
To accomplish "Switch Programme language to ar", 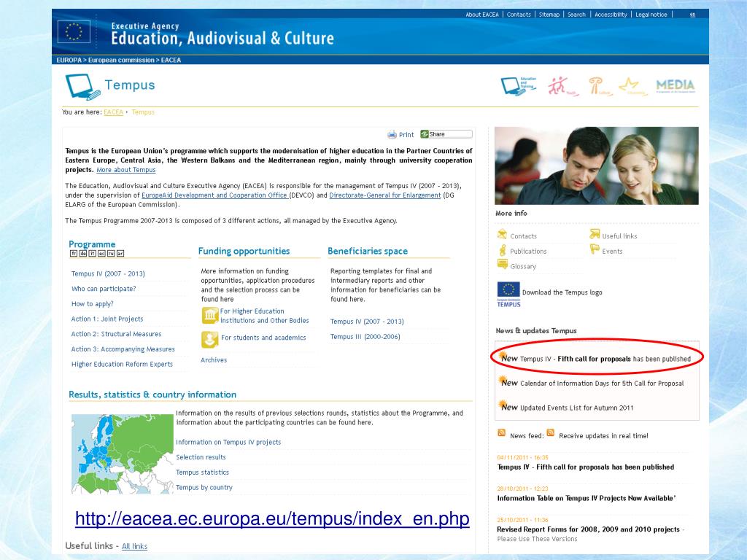I will (x=120, y=253).
